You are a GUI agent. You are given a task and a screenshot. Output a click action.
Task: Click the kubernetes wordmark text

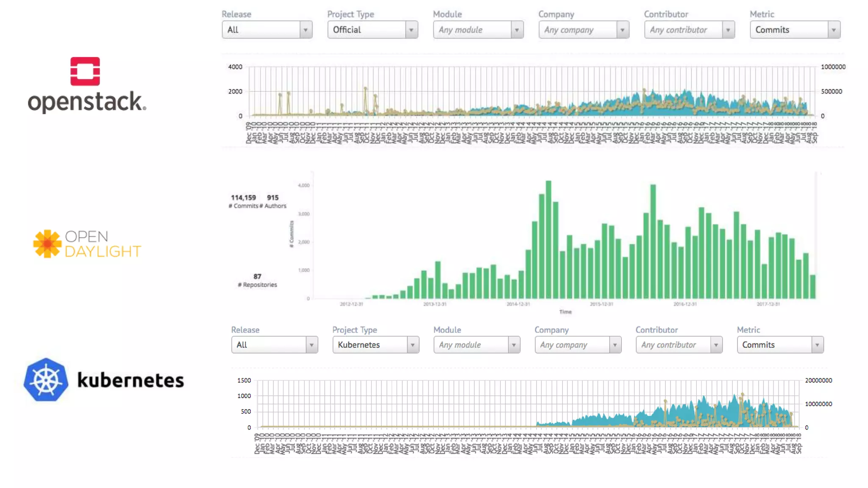pyautogui.click(x=131, y=380)
